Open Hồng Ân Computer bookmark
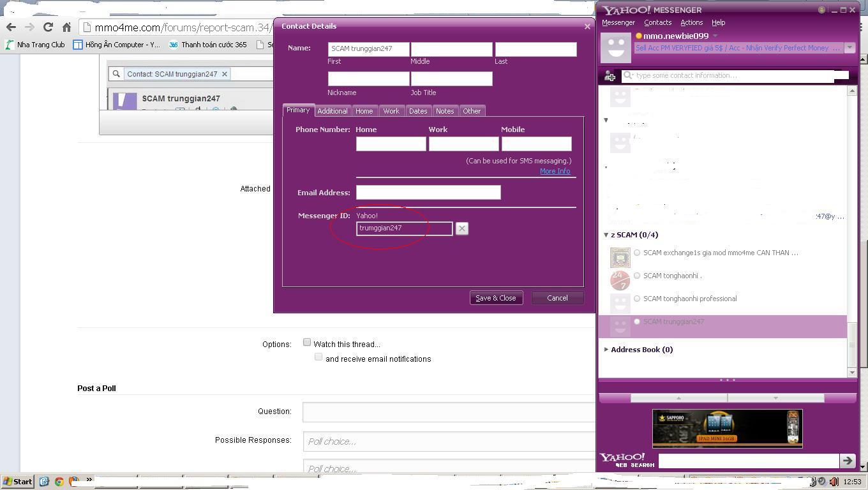Viewport: 868px width, 490px height. pos(117,45)
